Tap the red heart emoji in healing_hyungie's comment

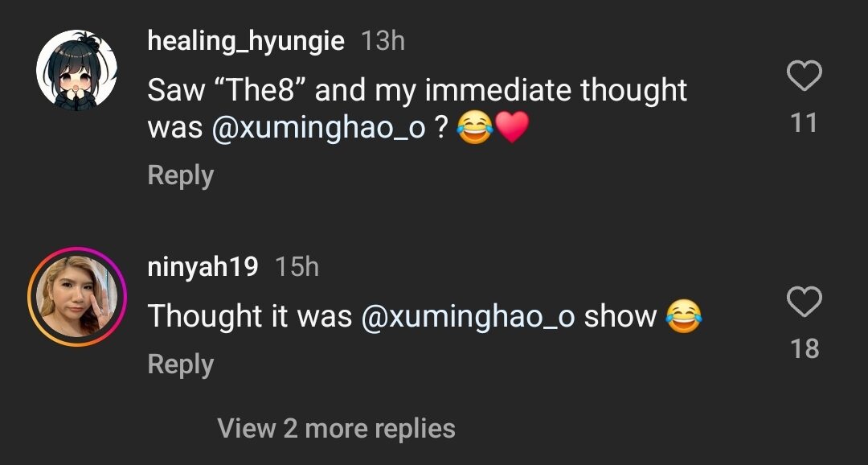514,129
